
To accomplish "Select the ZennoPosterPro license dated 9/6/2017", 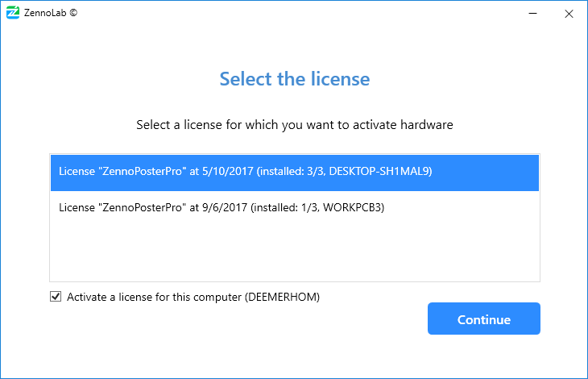I will click(x=295, y=207).
